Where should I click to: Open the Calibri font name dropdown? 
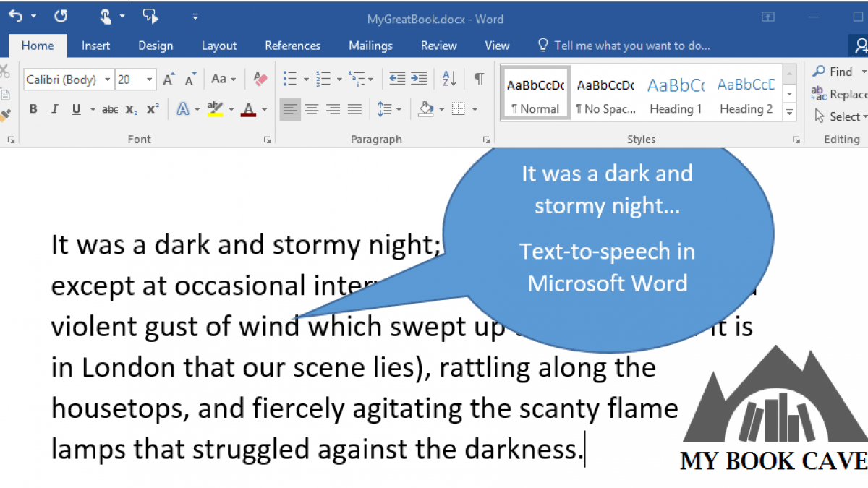(108, 80)
